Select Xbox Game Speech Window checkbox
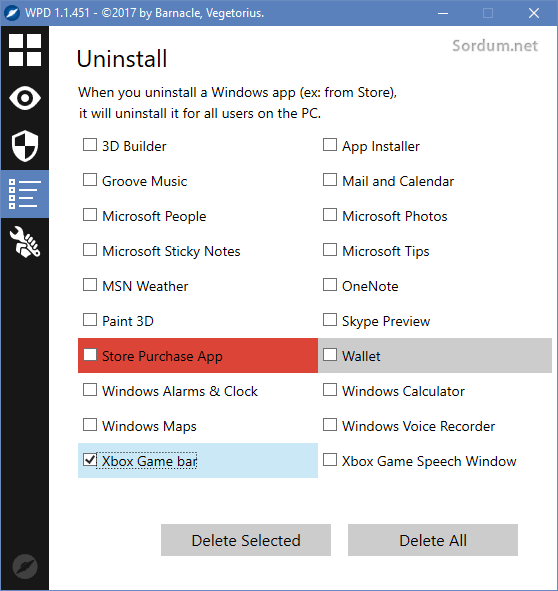The width and height of the screenshot is (558, 591). [x=330, y=460]
